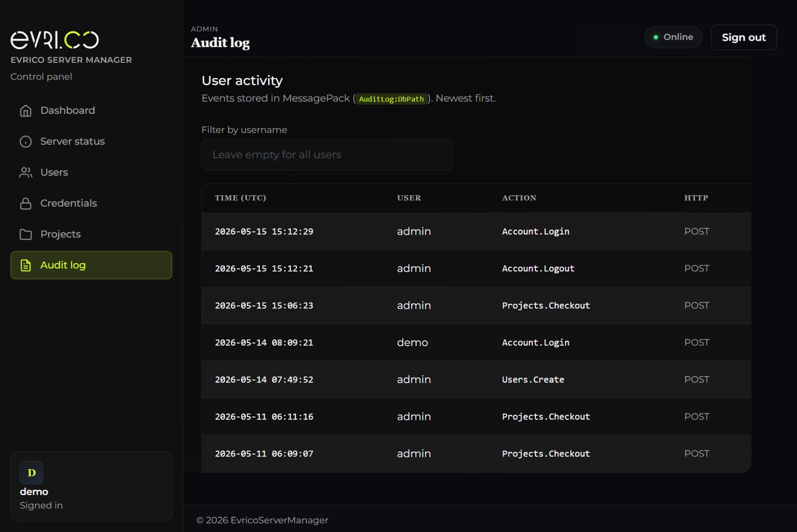
Task: Select timestamp 2026-05-14 07:49:52
Action: pos(264,380)
